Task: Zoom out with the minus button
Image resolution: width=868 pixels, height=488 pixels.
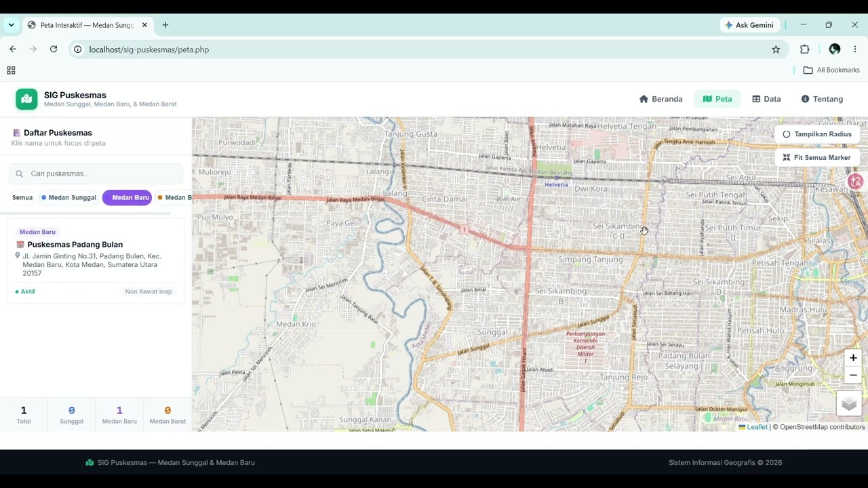Action: tap(853, 375)
